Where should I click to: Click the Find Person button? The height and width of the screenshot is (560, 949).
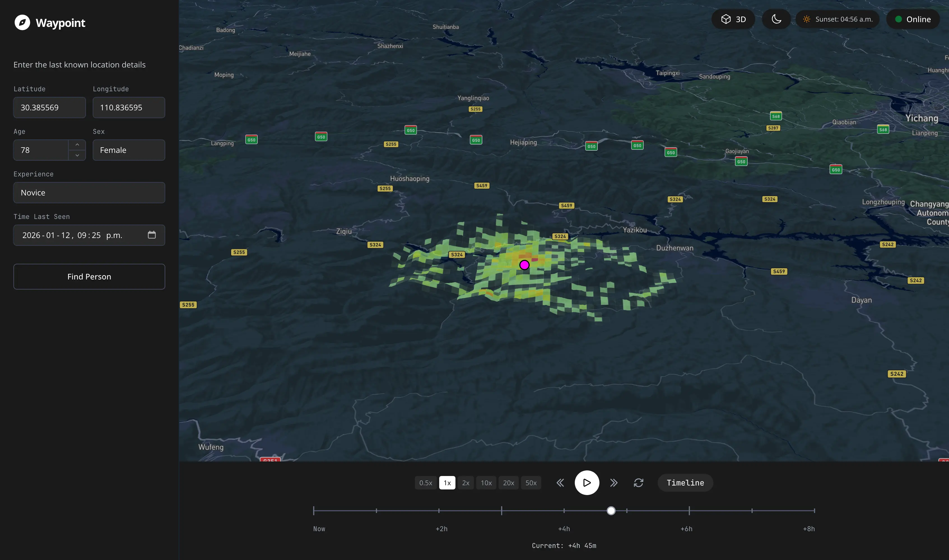click(x=89, y=276)
